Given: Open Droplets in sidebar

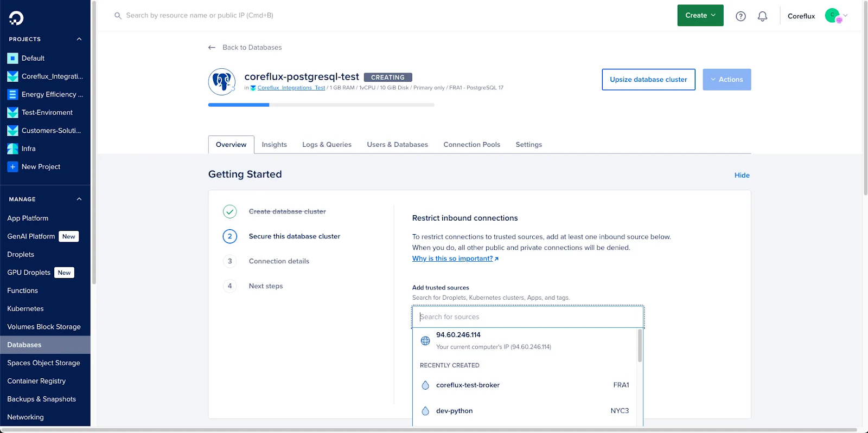Looking at the screenshot, I should pos(21,255).
